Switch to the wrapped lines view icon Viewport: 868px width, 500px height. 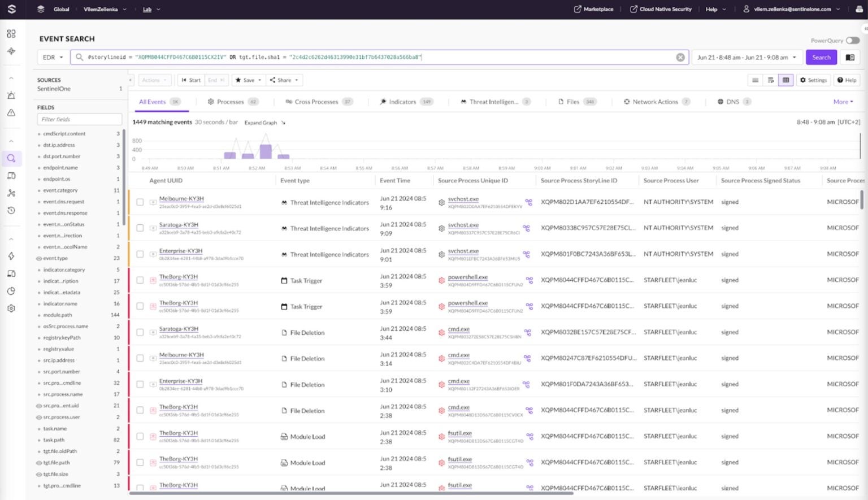point(770,80)
